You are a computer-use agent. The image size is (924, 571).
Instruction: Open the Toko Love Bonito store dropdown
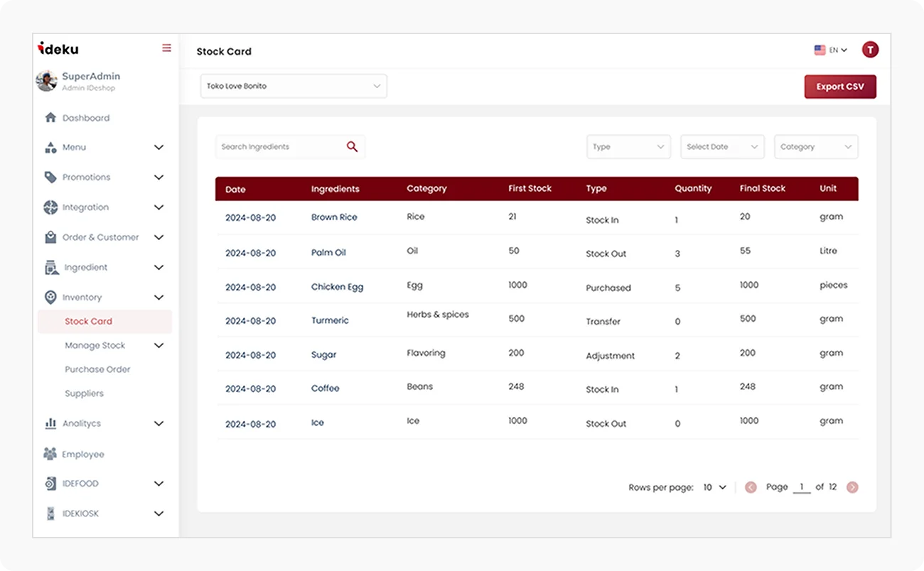[294, 86]
